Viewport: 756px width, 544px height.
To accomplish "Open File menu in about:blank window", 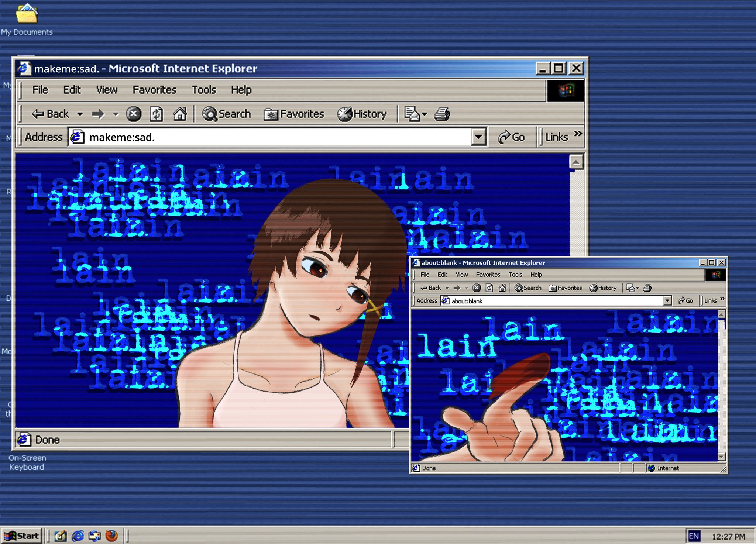I will tap(425, 275).
